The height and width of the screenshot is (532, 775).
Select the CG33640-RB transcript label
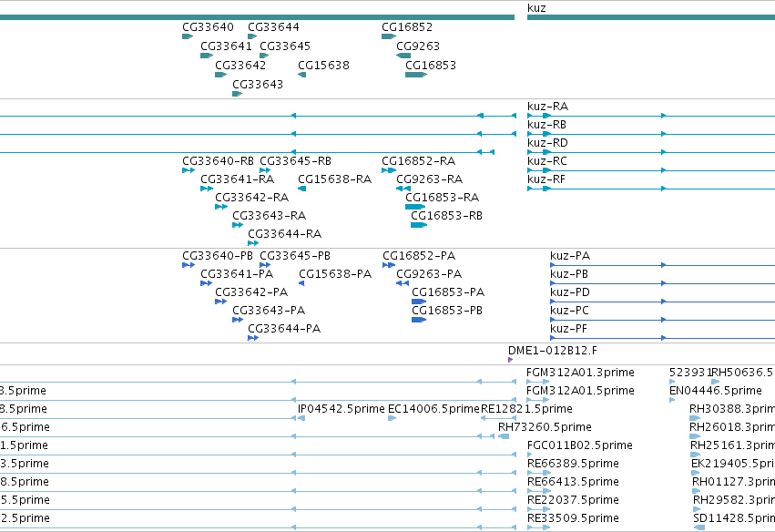click(x=218, y=161)
